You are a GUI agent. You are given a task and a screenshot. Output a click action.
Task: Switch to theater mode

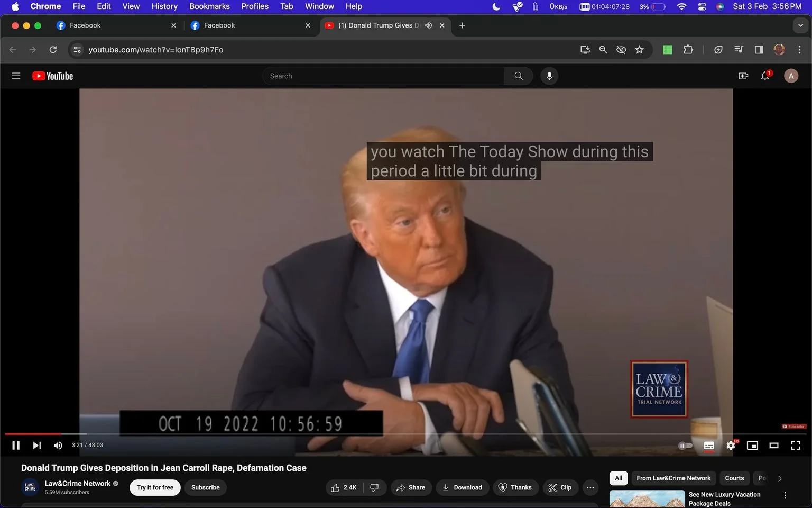click(774, 446)
